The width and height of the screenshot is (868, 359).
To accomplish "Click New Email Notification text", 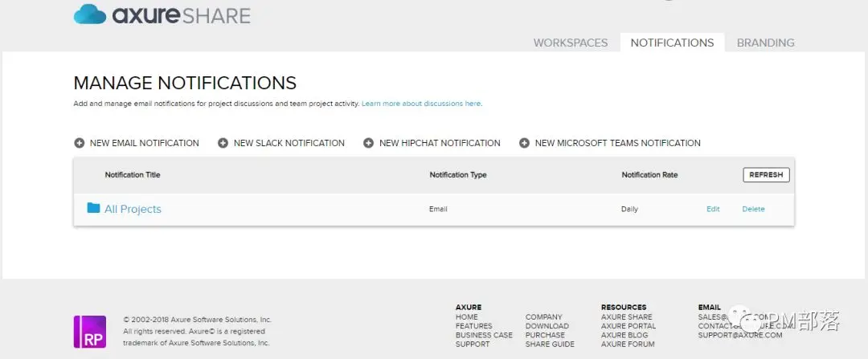I will coord(145,143).
